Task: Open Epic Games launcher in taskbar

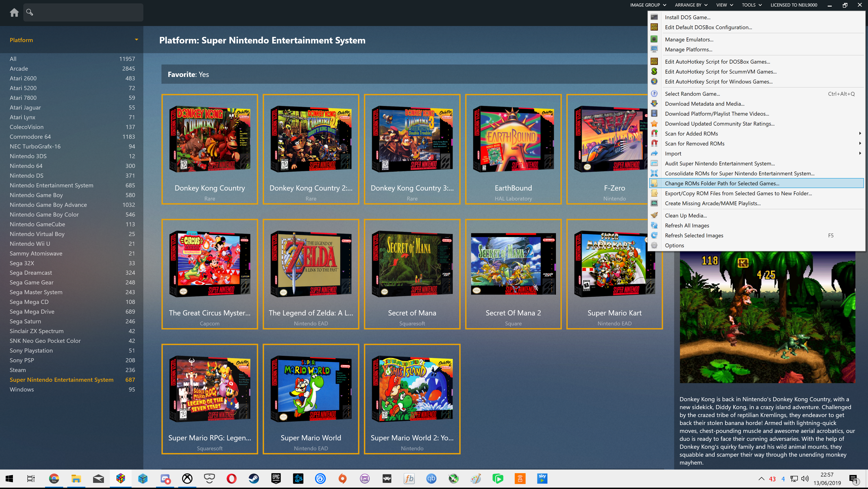Action: (276, 479)
